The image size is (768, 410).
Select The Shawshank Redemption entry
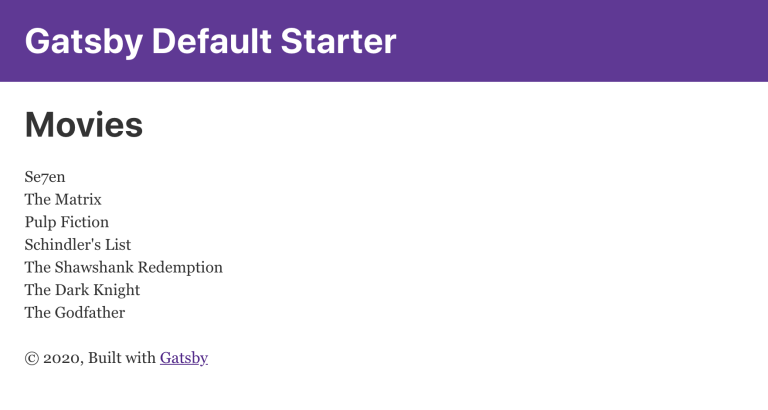(123, 267)
